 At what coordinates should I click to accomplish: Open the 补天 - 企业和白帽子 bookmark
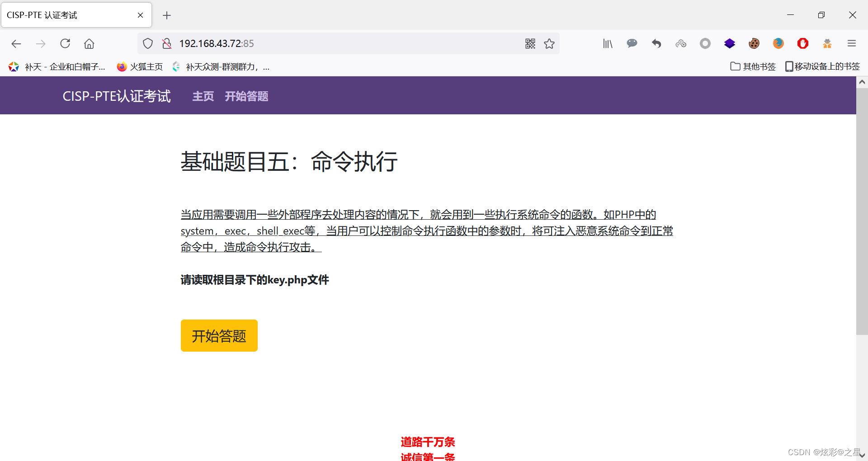(57, 67)
